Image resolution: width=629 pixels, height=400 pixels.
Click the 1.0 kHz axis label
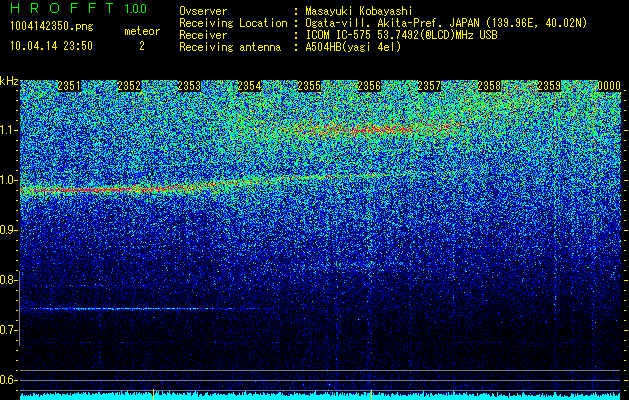[x=9, y=180]
